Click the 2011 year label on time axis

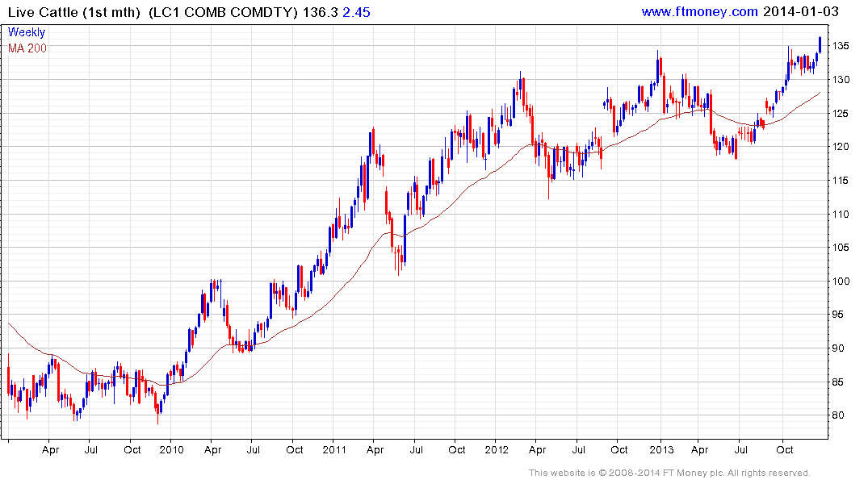334,449
